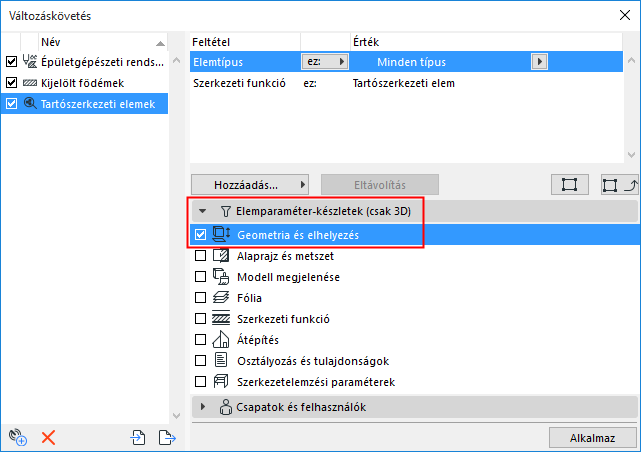
Task: Click the rectangle with arrow icon button
Action: tap(612, 185)
